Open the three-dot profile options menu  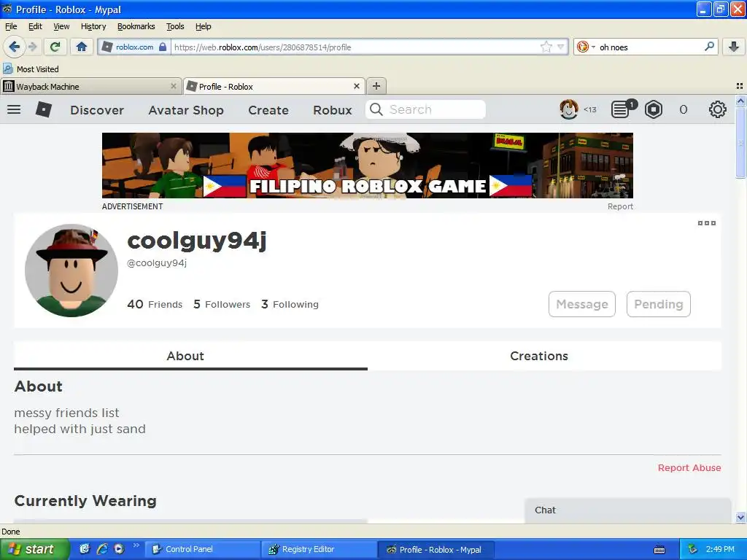click(x=706, y=223)
